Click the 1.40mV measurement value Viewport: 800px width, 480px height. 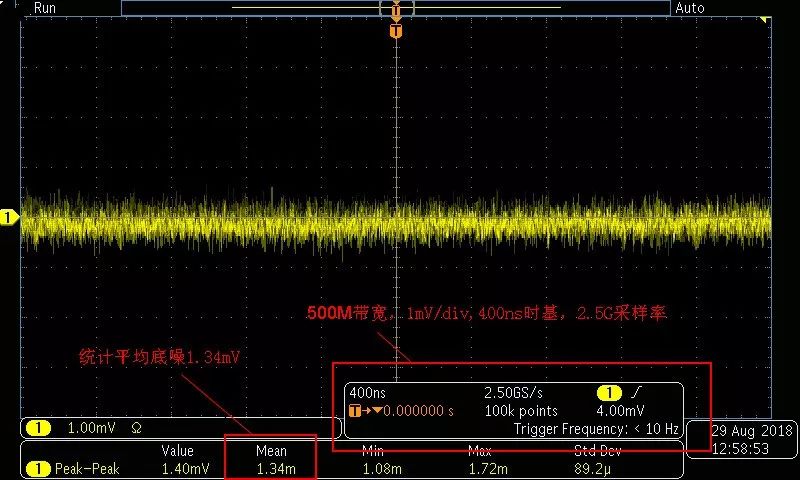pos(186,468)
